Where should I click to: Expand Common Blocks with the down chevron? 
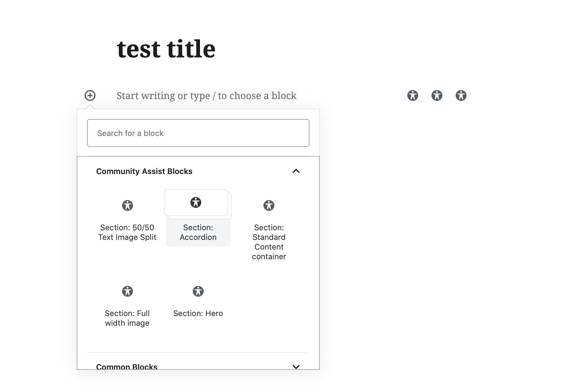click(296, 367)
